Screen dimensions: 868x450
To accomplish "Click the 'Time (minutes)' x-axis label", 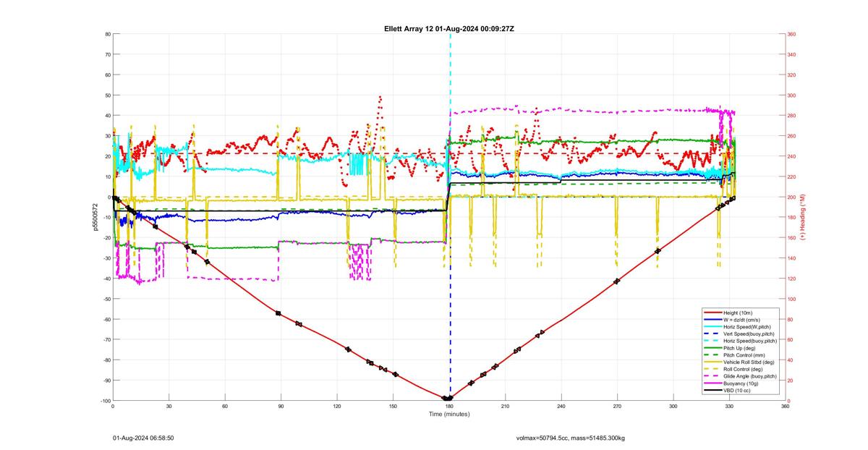I will point(448,414).
